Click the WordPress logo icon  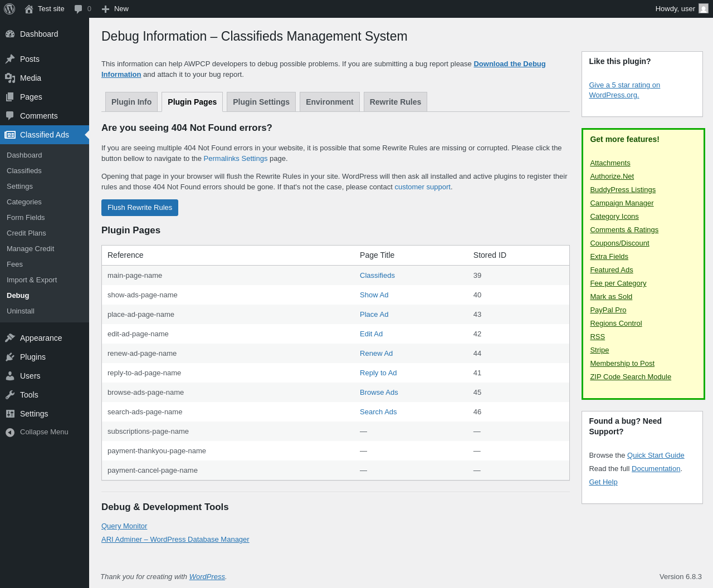tap(9, 9)
